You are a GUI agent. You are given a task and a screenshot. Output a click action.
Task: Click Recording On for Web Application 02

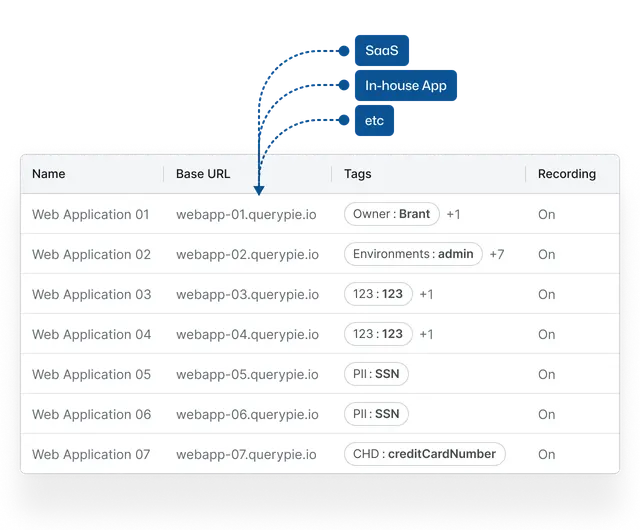[x=547, y=254]
